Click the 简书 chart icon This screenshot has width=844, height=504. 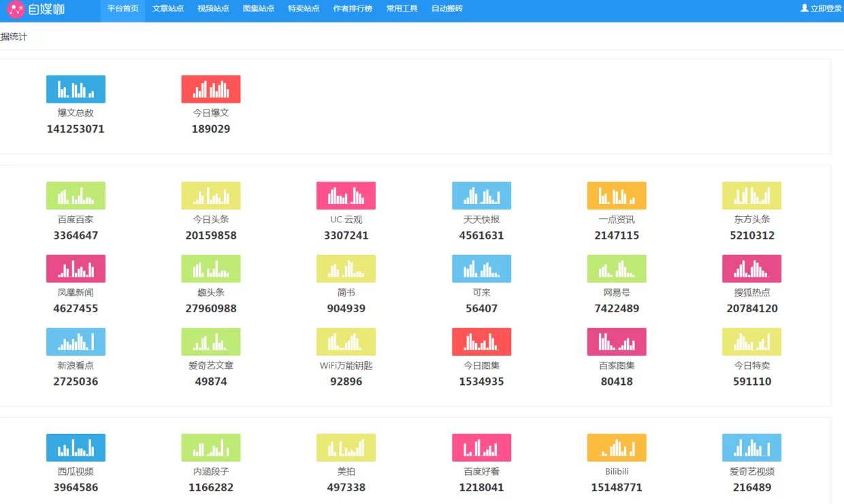tap(346, 269)
